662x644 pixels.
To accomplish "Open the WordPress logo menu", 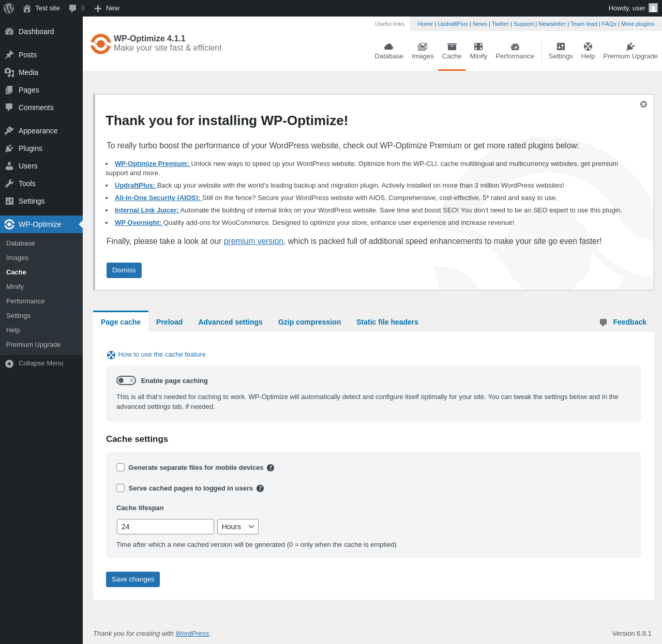I will pyautogui.click(x=9, y=8).
